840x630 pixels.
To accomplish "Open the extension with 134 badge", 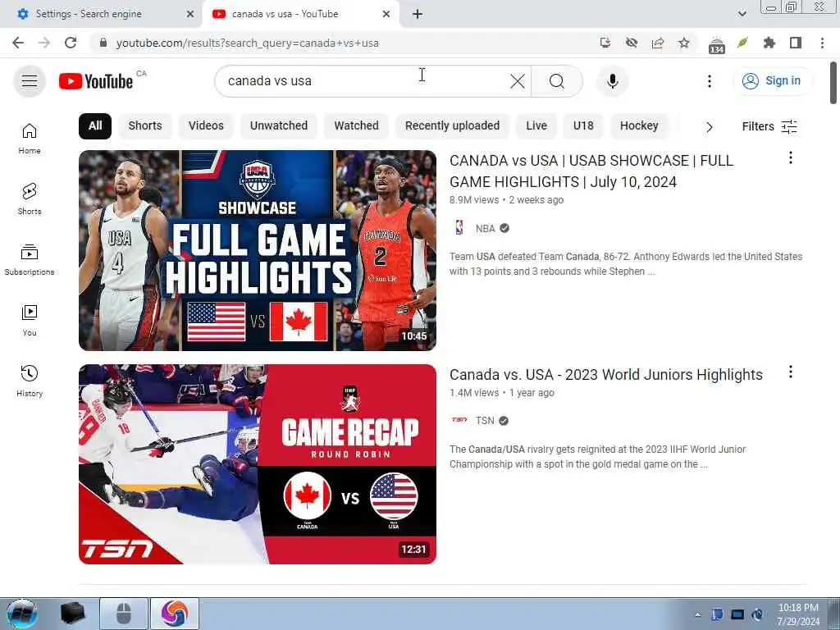I will (716, 44).
